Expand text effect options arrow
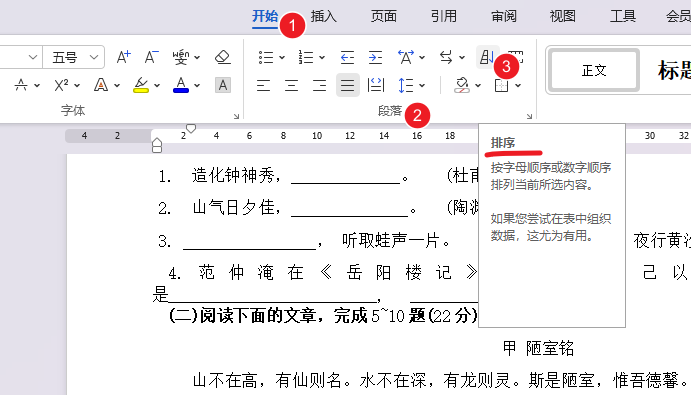Screen dimensions: 691x395 pos(117,85)
